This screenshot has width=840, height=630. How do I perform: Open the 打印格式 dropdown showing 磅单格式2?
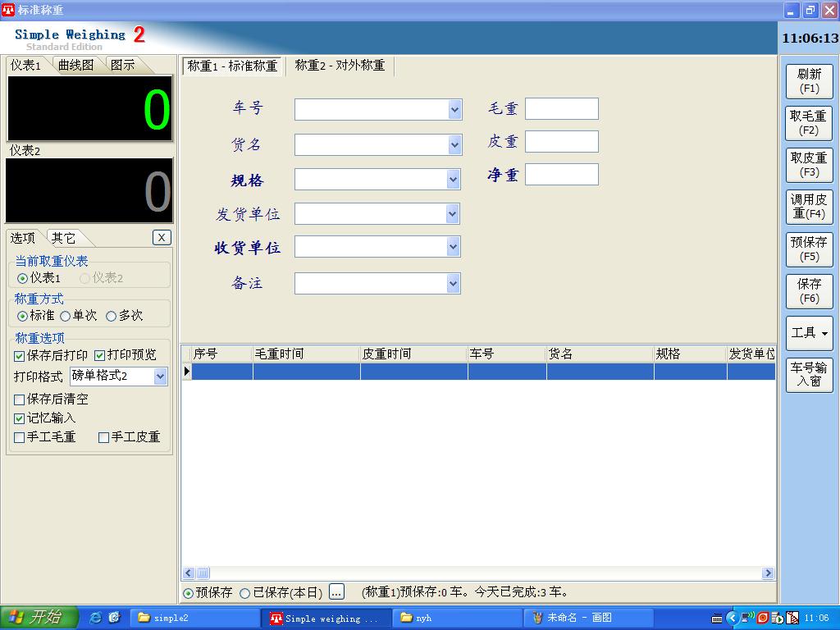pyautogui.click(x=160, y=377)
